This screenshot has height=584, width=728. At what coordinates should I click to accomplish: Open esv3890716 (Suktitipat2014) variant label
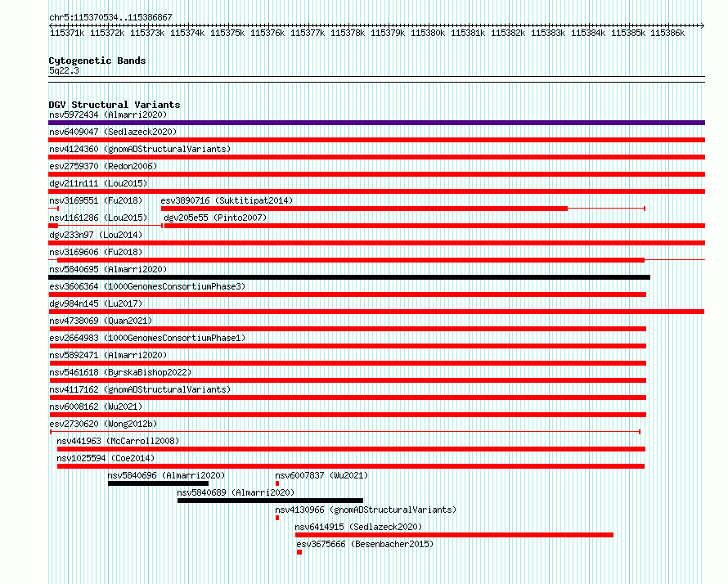pos(227,200)
